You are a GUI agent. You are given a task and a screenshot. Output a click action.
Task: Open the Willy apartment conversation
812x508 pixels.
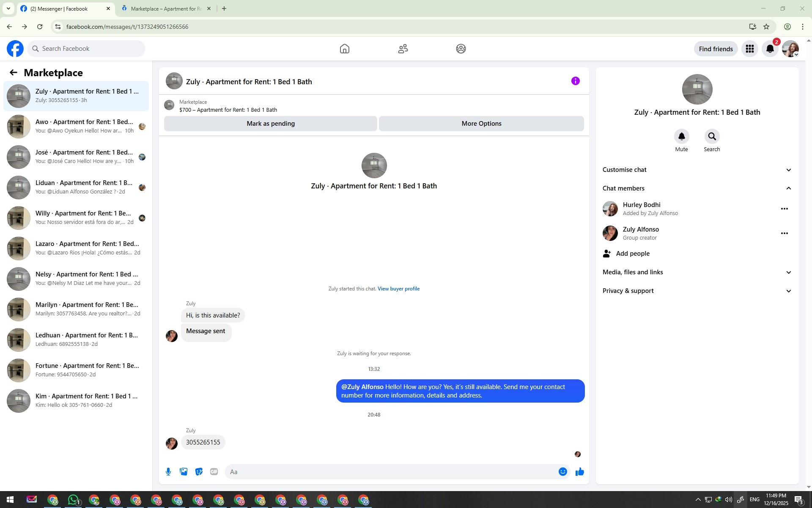[x=76, y=218]
